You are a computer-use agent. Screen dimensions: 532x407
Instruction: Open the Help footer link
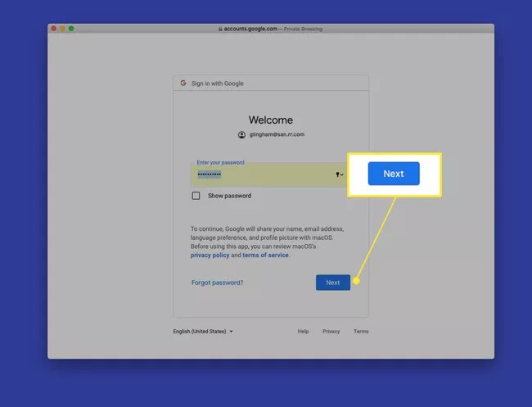[303, 332]
